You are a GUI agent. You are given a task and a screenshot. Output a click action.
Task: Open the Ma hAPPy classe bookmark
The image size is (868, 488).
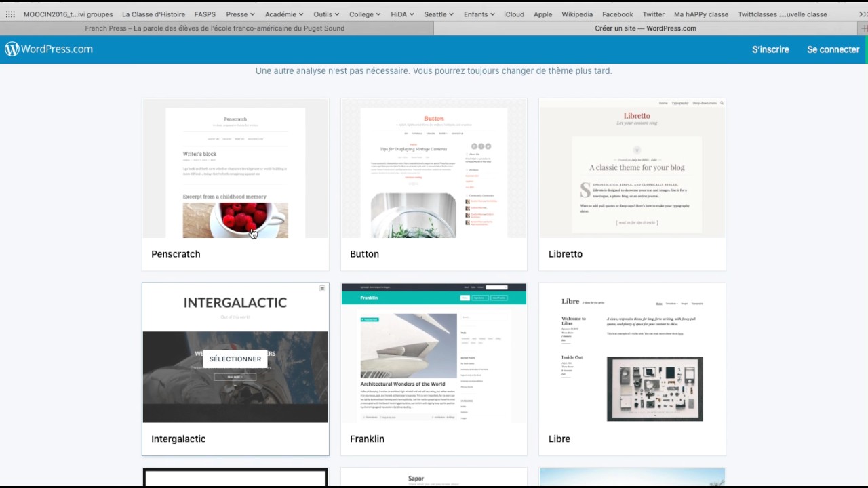[701, 14]
